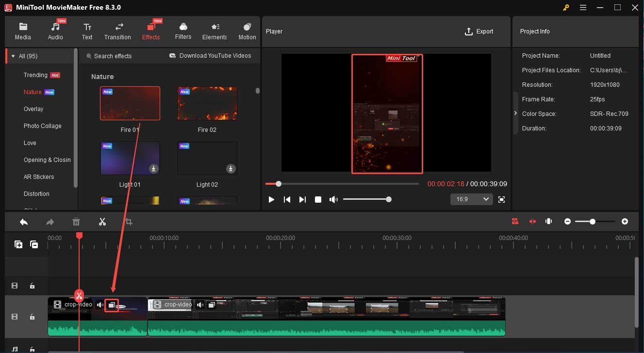Click the scissors on the playhead
The width and height of the screenshot is (644, 353).
coord(79,295)
